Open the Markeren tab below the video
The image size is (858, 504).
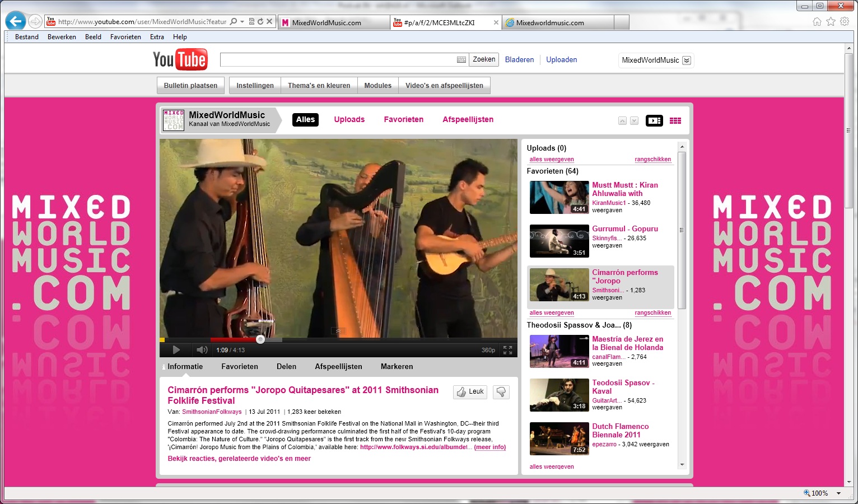(397, 367)
